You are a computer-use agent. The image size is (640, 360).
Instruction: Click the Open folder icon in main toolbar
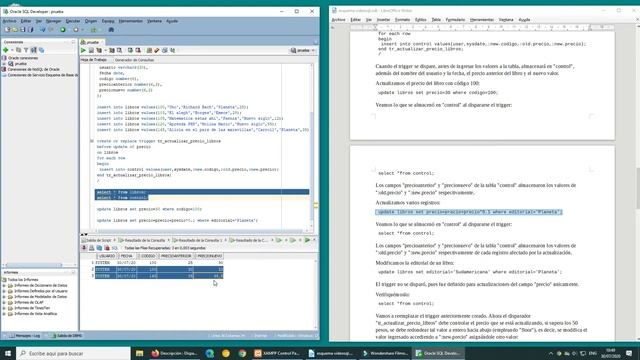click(x=15, y=29)
